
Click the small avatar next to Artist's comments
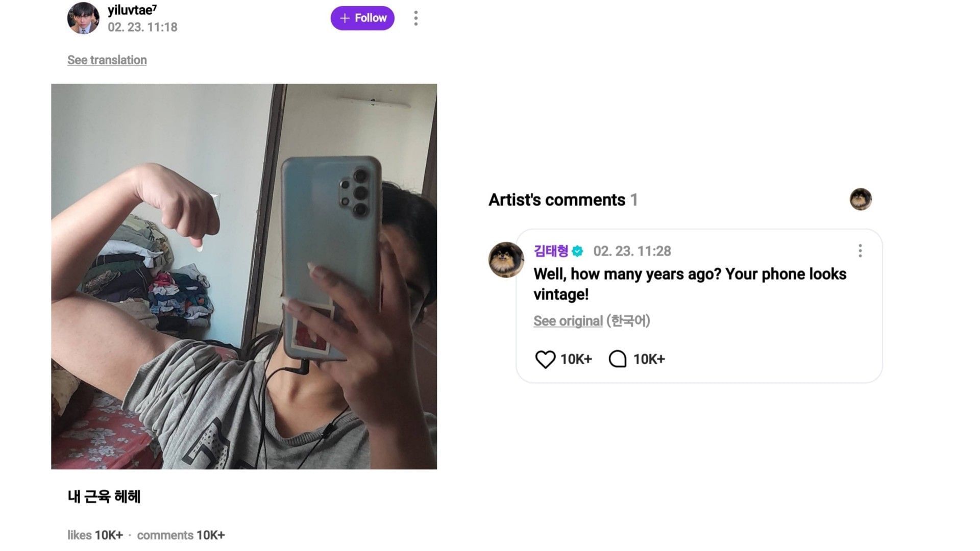point(861,199)
